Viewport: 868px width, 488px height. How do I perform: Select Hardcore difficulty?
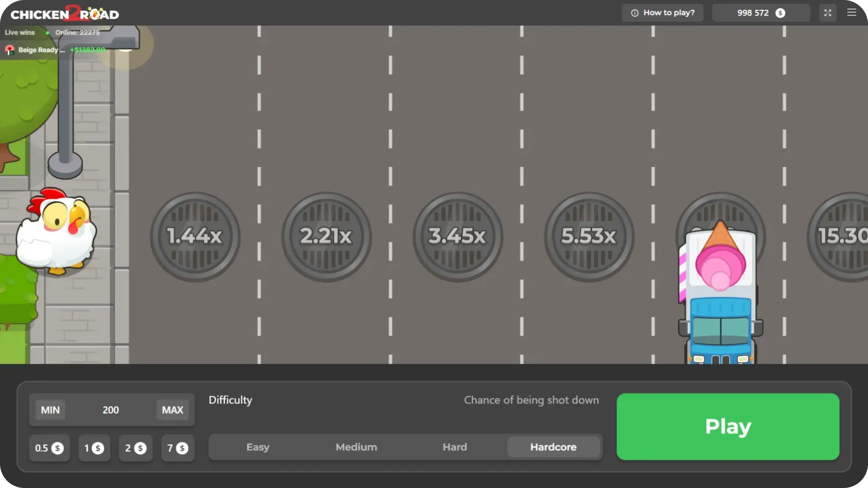553,447
